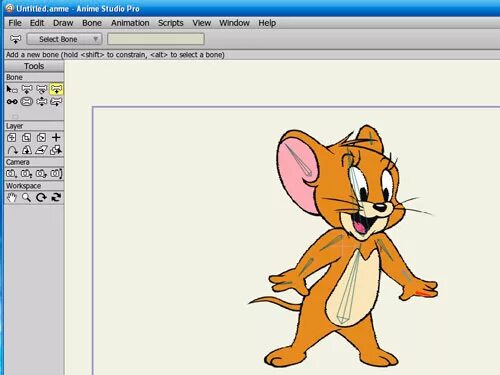
Task: Choose the Scale Layer tool
Action: coord(27,138)
